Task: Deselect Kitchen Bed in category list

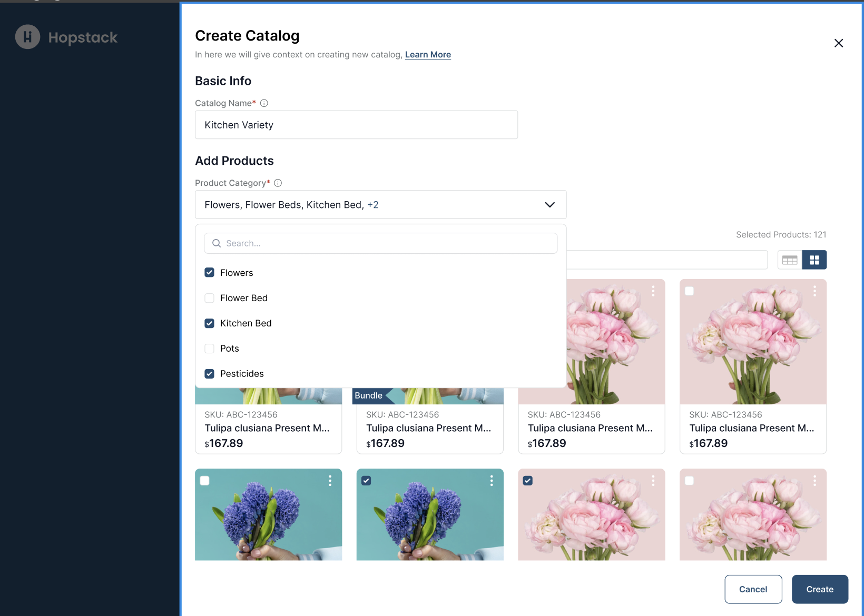Action: click(210, 323)
